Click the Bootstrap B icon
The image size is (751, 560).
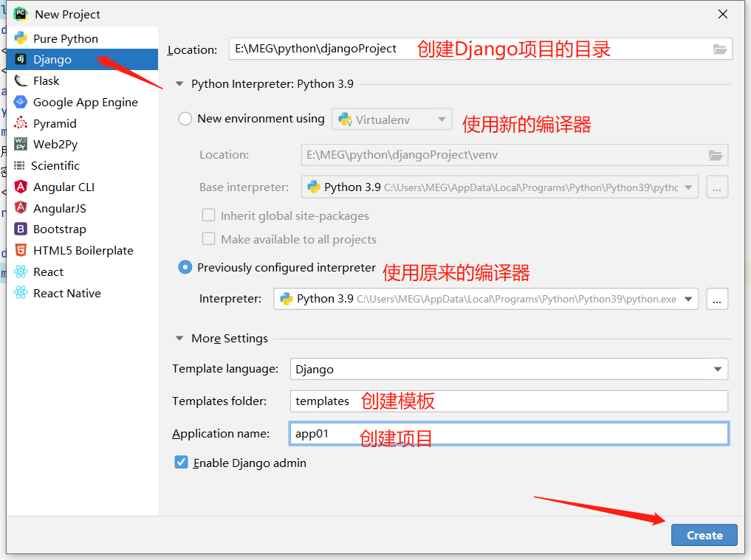21,229
